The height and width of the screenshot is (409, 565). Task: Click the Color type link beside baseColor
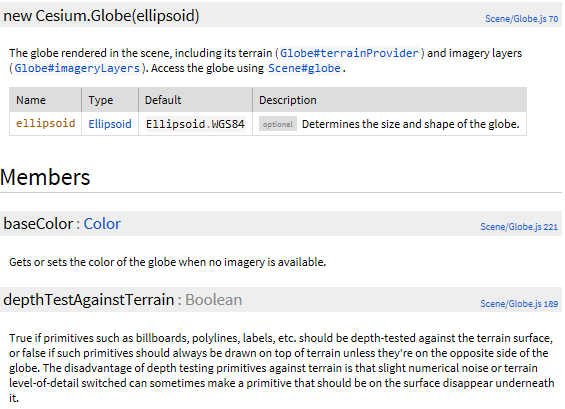(x=102, y=224)
